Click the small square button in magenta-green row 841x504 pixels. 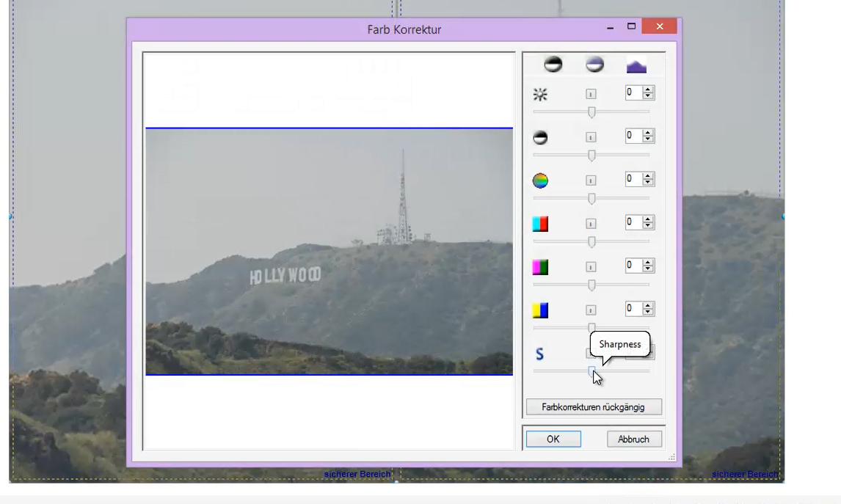(x=591, y=266)
